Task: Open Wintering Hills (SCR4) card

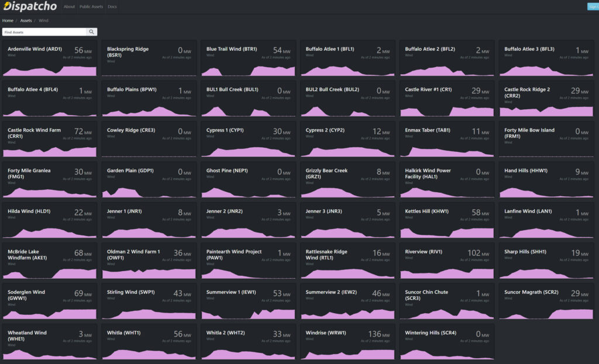Action: click(431, 333)
